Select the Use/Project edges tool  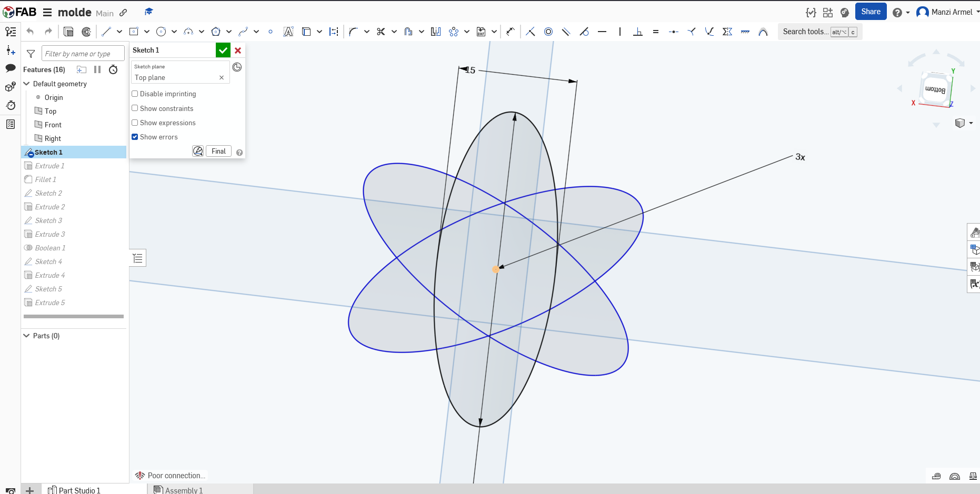306,32
